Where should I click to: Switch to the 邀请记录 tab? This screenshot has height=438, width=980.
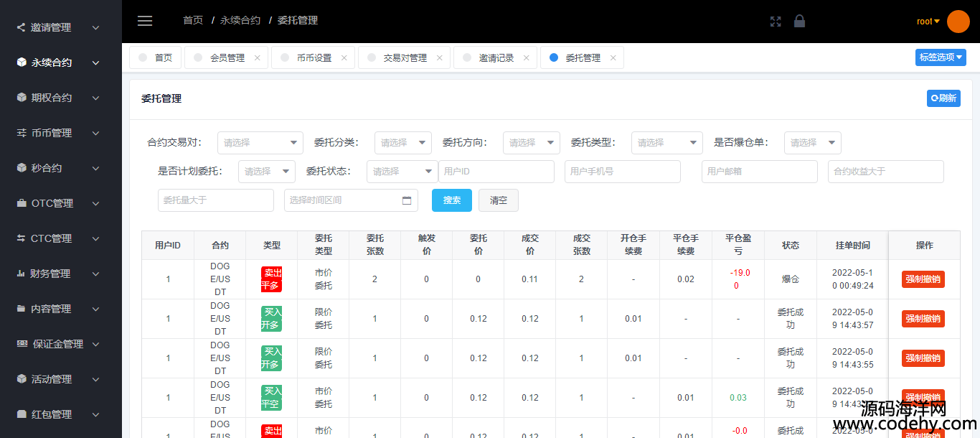pos(496,58)
